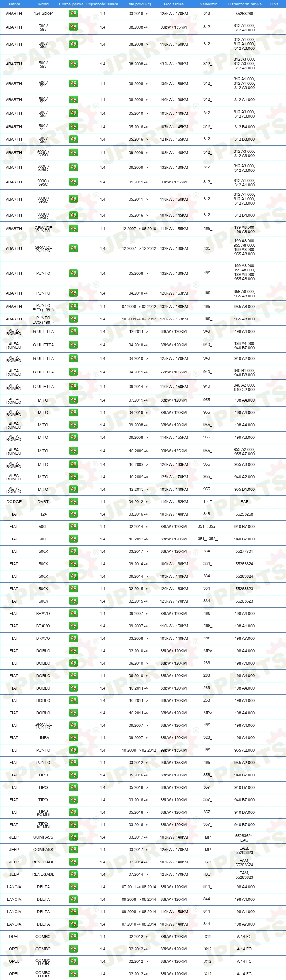Click the Rodzaj paliwa column header
The height and width of the screenshot is (980, 286).
[71, 4]
